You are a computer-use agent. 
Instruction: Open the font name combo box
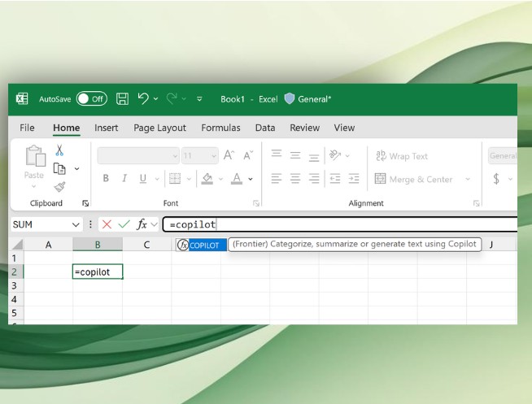click(x=138, y=155)
